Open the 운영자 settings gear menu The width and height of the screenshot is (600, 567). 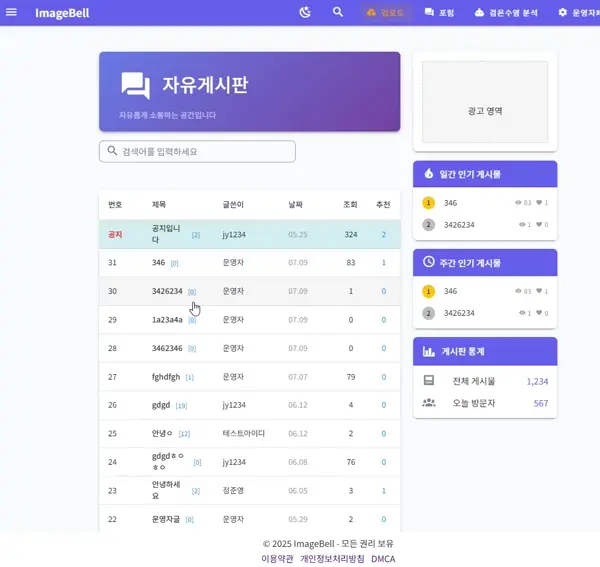pyautogui.click(x=577, y=13)
